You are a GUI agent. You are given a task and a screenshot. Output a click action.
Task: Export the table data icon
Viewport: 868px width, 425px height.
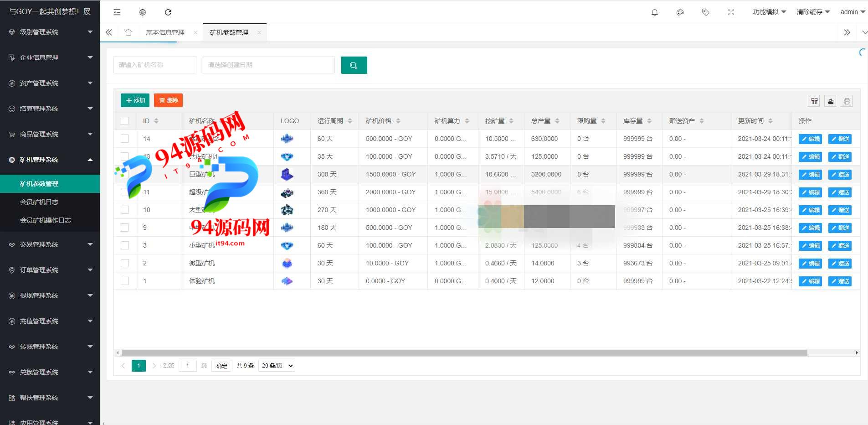click(x=831, y=101)
